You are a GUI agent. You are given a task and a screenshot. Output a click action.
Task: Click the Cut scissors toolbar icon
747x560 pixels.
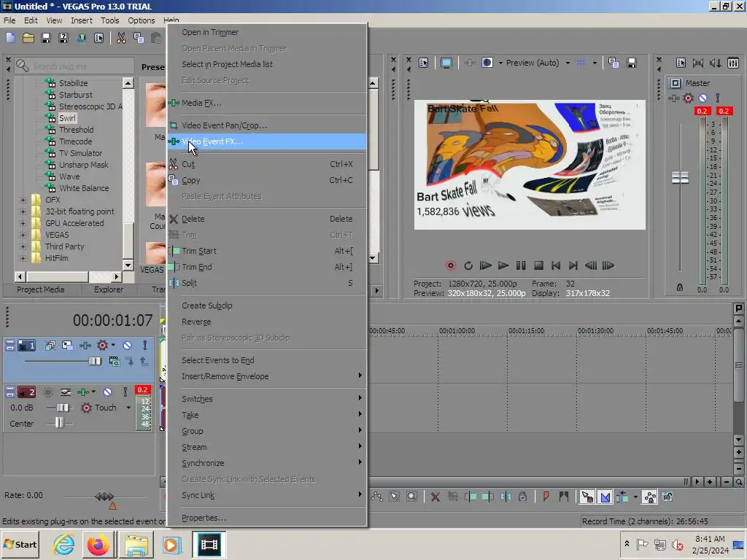pyautogui.click(x=122, y=38)
